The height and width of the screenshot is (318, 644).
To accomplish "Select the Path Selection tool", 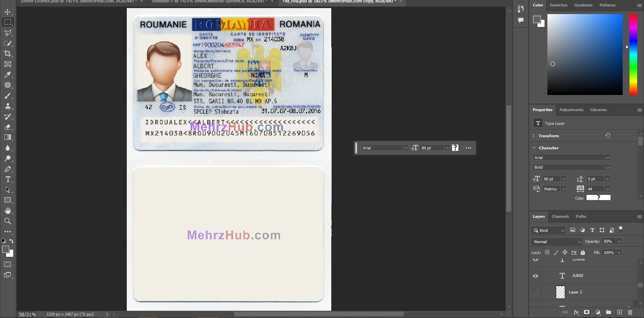I will (8, 190).
